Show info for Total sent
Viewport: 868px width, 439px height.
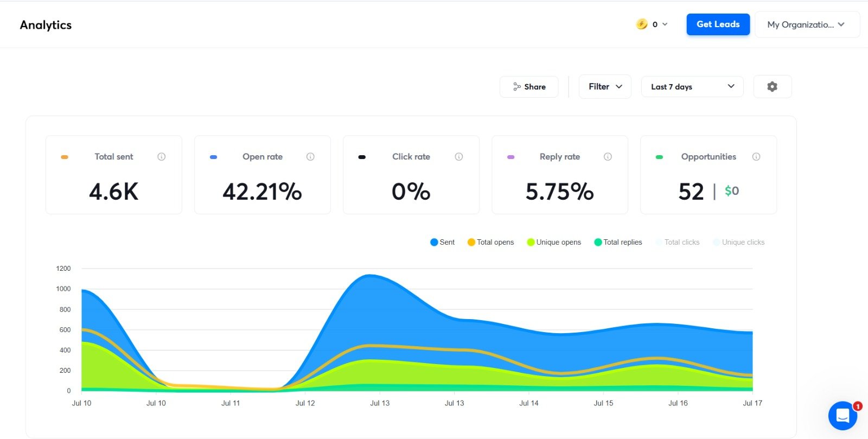tap(162, 157)
